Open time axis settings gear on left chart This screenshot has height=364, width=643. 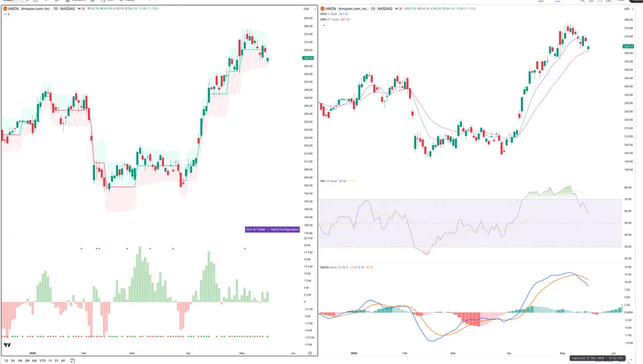pyautogui.click(x=310, y=353)
